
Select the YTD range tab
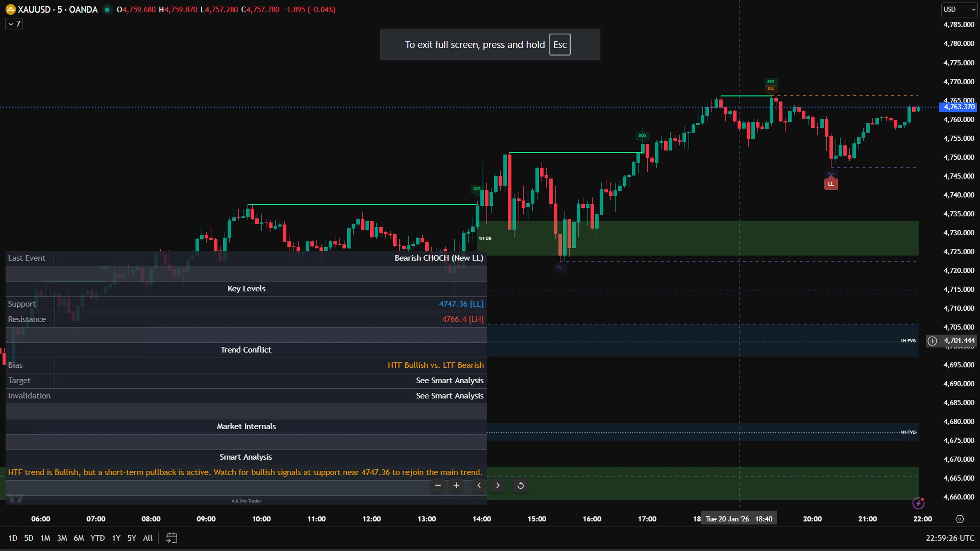point(97,538)
